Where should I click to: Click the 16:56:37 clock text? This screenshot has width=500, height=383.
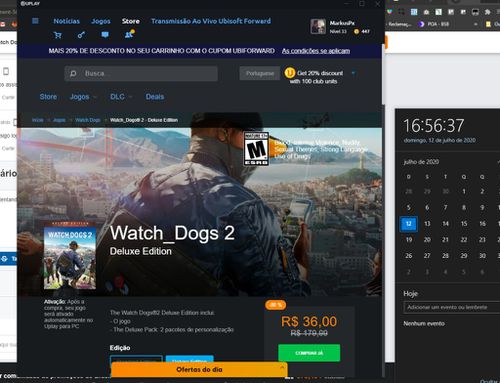click(x=434, y=126)
